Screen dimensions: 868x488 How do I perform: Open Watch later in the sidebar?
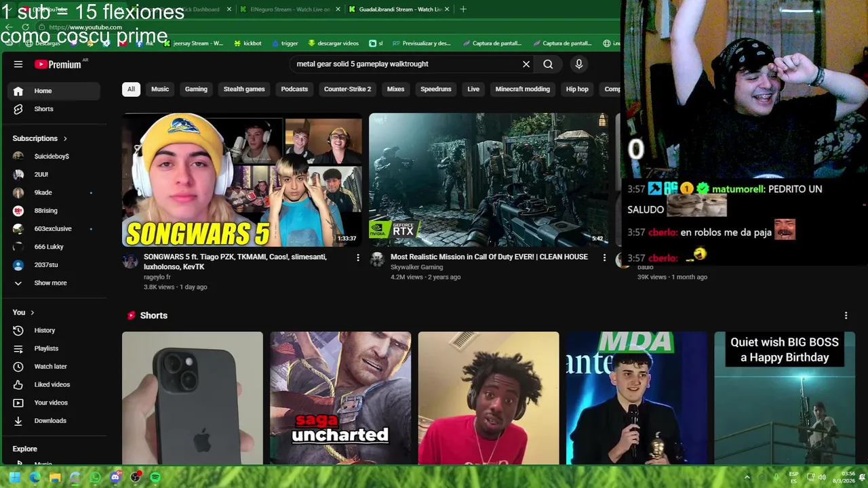tap(52, 367)
